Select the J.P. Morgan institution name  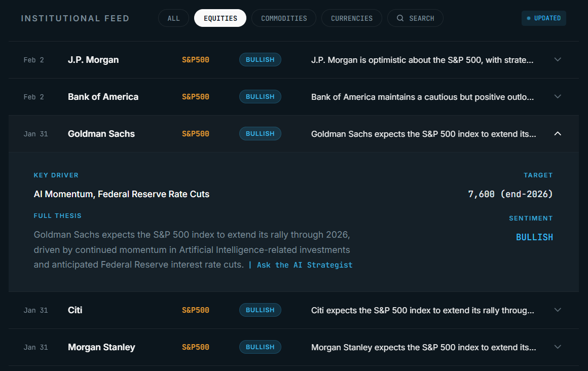(x=93, y=60)
